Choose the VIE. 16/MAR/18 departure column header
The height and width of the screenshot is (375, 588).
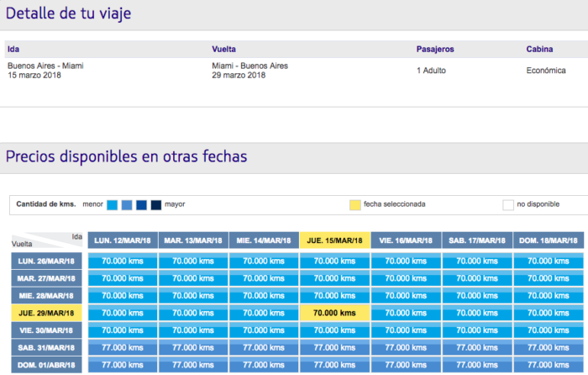pos(405,240)
